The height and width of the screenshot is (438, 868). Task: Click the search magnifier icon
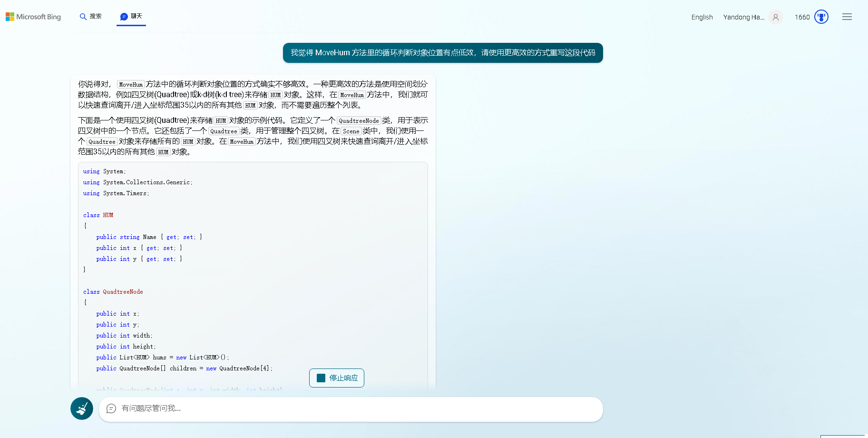83,17
